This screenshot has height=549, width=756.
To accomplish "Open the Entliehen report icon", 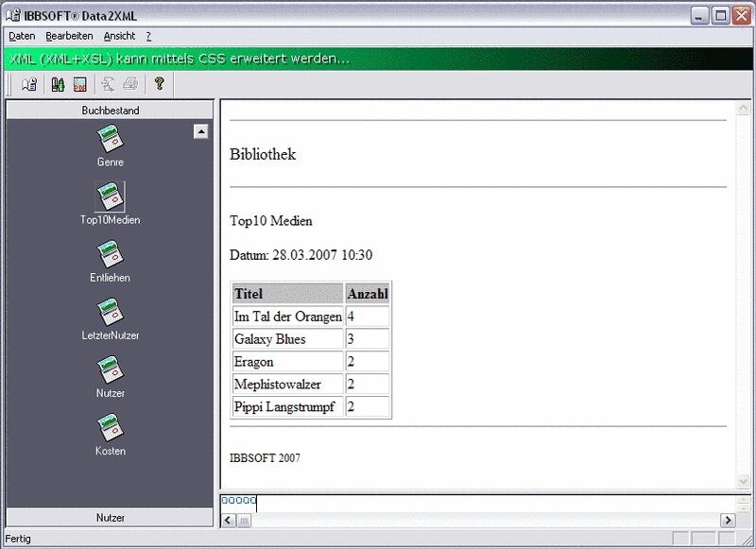I will pyautogui.click(x=111, y=255).
